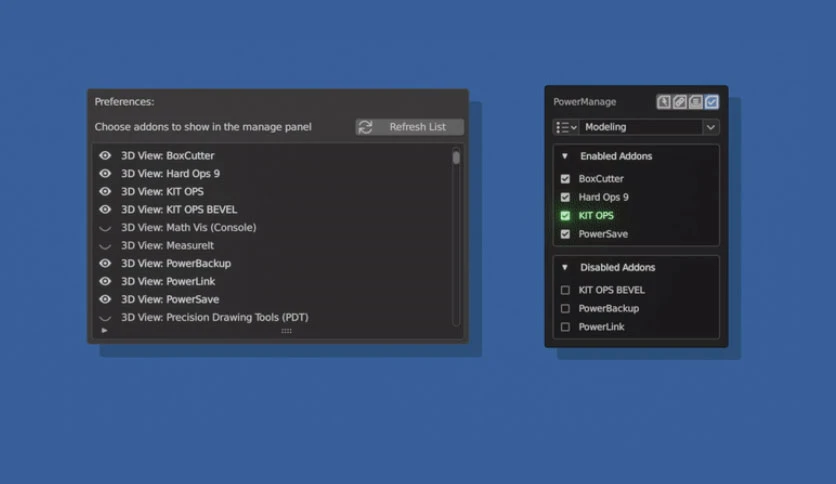Open the preset list menu dropdown
The width and height of the screenshot is (836, 484).
coord(566,127)
